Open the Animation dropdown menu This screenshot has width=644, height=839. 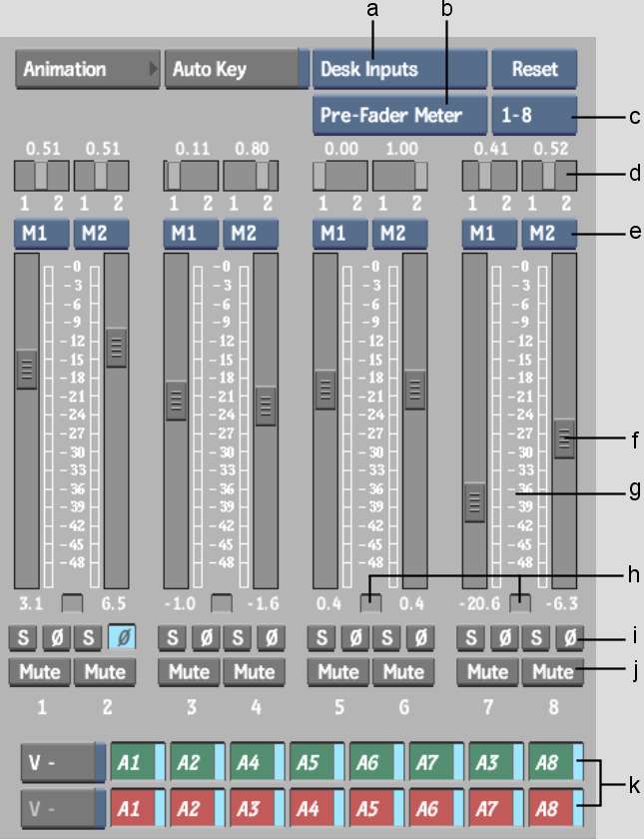point(87,70)
